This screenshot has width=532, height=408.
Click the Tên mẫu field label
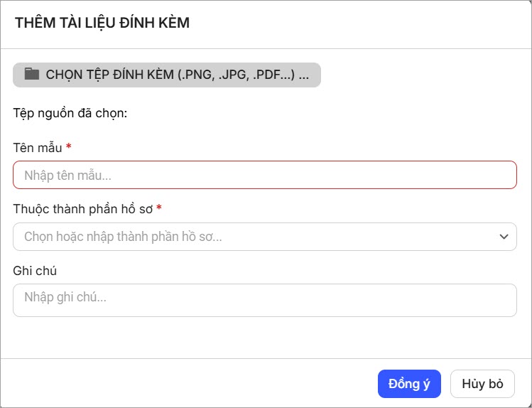click(x=38, y=147)
